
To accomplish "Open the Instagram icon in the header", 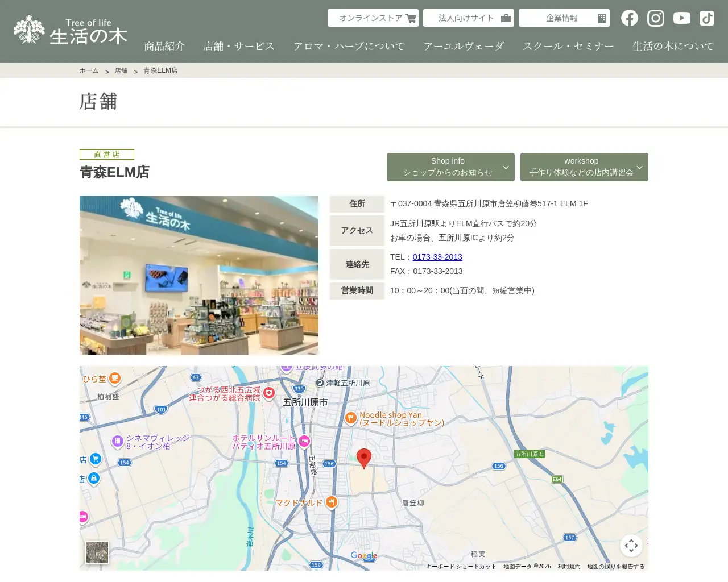I will [x=655, y=18].
